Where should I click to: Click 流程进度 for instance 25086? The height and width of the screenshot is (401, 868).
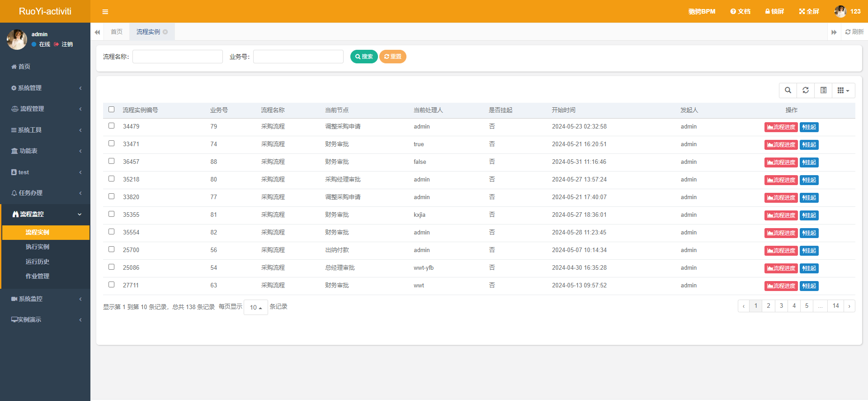781,268
